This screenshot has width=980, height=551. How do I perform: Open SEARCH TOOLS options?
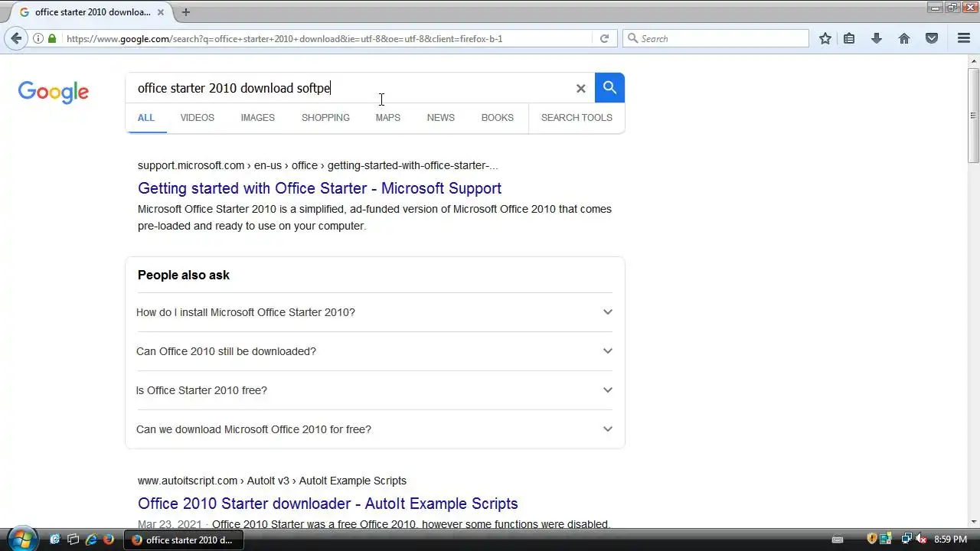pos(577,117)
